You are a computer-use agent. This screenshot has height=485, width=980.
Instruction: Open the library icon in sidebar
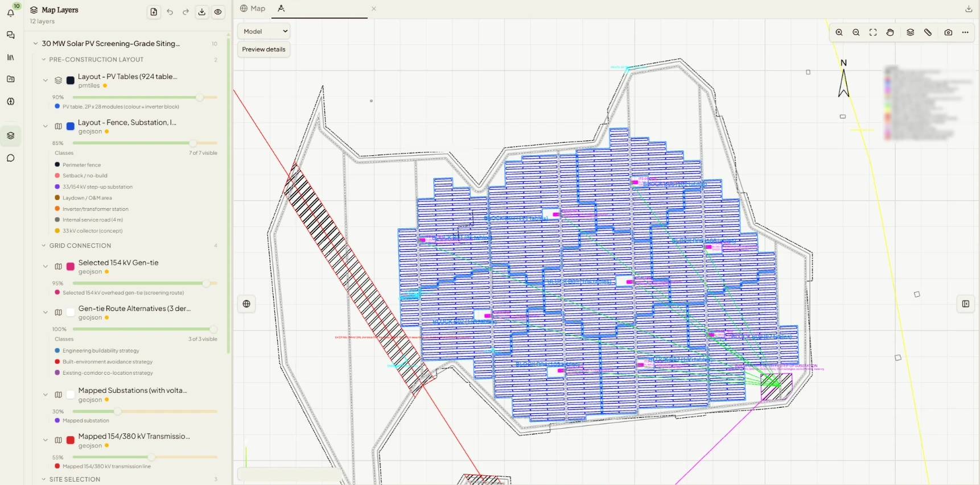pos(11,57)
